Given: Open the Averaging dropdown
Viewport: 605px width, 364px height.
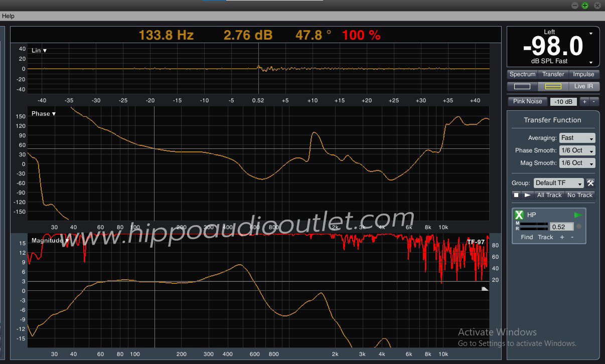Looking at the screenshot, I should click(577, 138).
